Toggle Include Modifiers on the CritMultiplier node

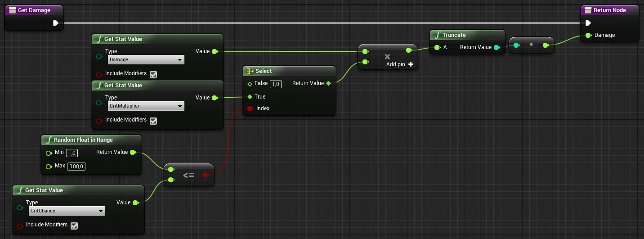pos(153,121)
